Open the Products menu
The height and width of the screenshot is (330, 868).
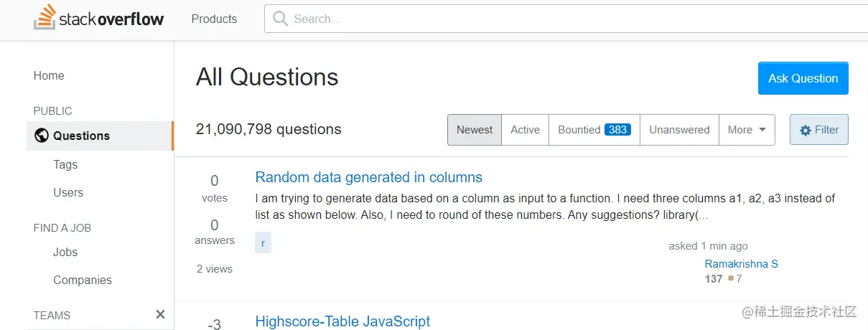point(214,19)
